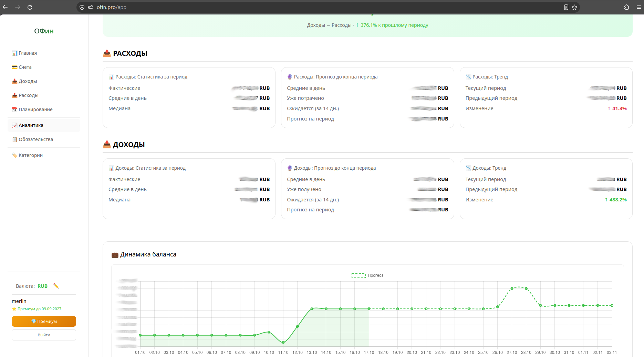The width and height of the screenshot is (644, 357).
Task: Click the 376.1% к прошлому периоду text
Action: (x=392, y=25)
